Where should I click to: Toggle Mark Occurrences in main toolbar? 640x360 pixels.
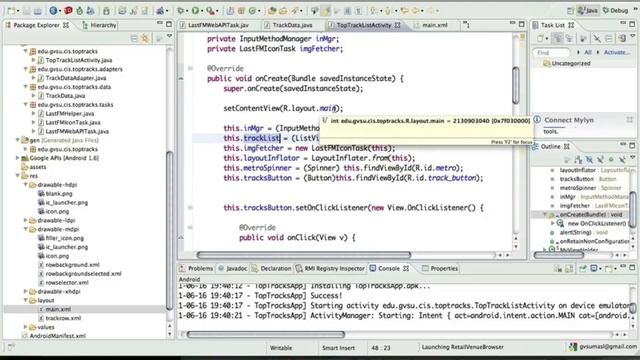tap(325, 11)
